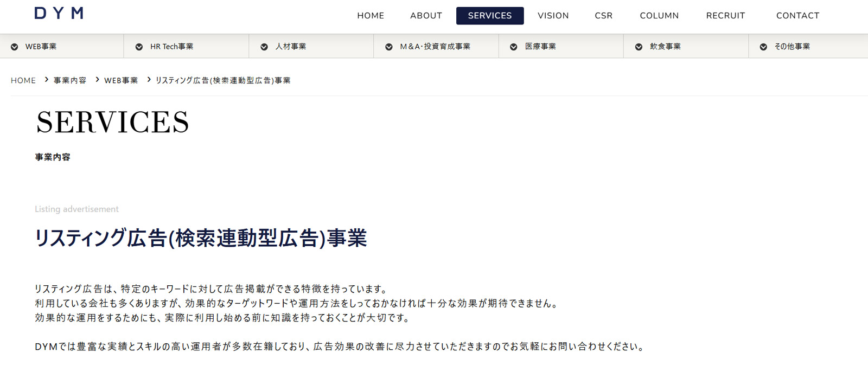Select the SERVICES menu item

coord(490,16)
